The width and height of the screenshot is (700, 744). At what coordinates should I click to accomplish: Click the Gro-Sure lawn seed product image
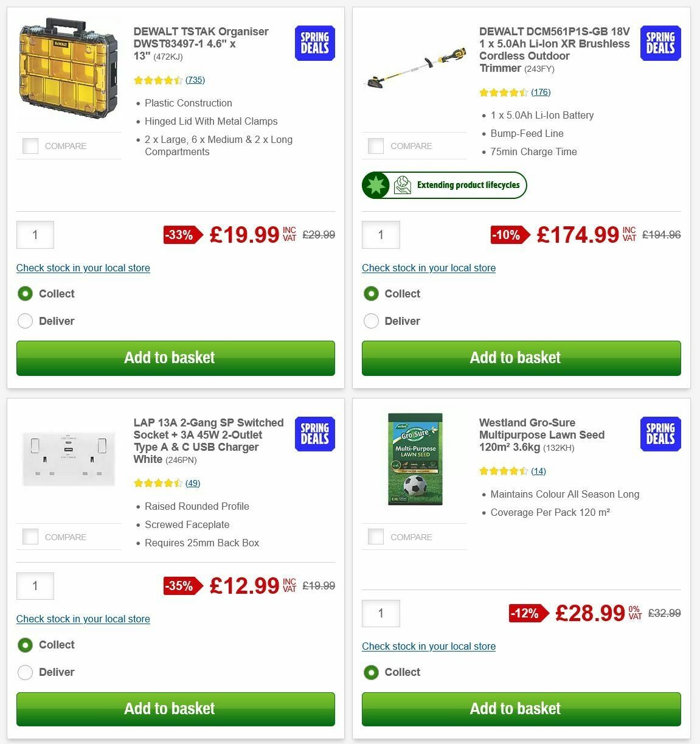pyautogui.click(x=414, y=459)
